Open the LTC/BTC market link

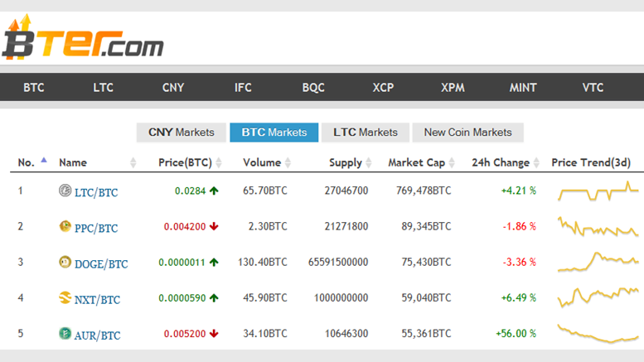pyautogui.click(x=96, y=192)
